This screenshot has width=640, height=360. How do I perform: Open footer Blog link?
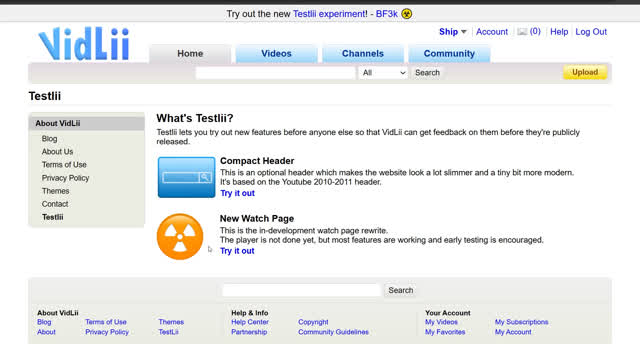tap(44, 322)
